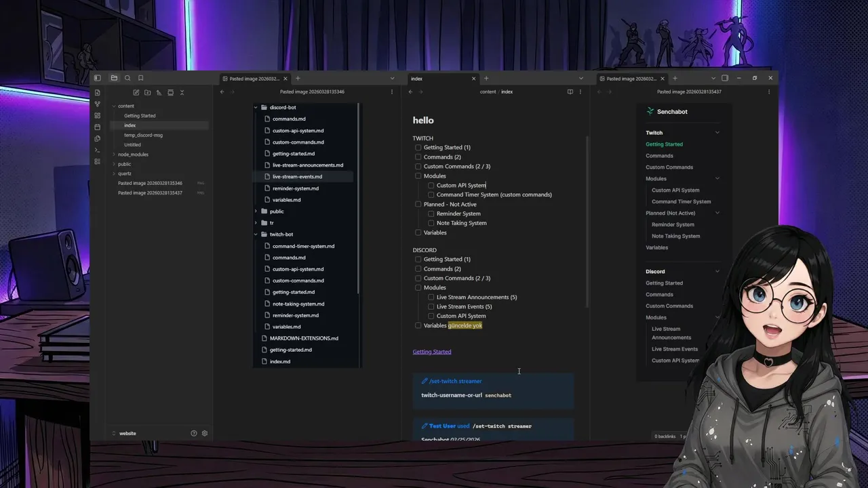
Task: Open More options for Pasted image 20260328135437
Action: (768, 91)
